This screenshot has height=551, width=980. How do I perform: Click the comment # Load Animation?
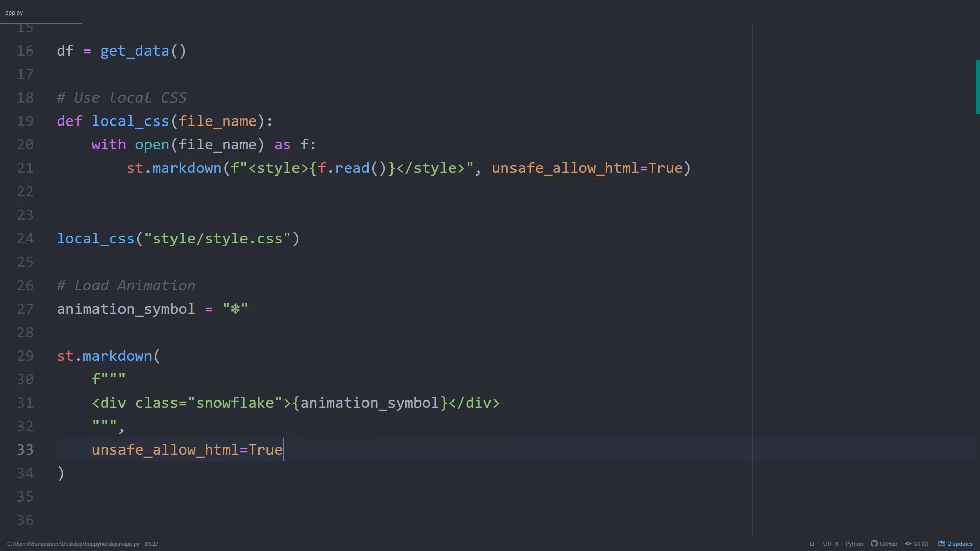tap(126, 285)
